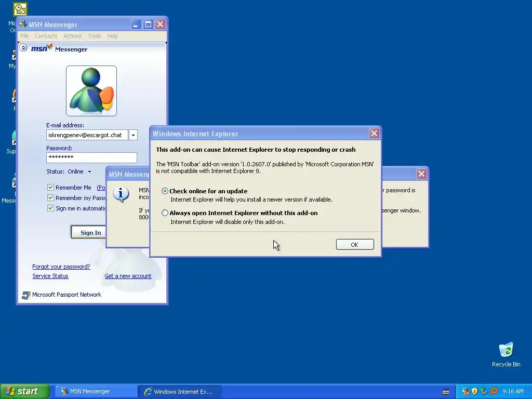532x399 pixels.
Task: Click the green arrow network tray icon
Action: pyautogui.click(x=484, y=392)
